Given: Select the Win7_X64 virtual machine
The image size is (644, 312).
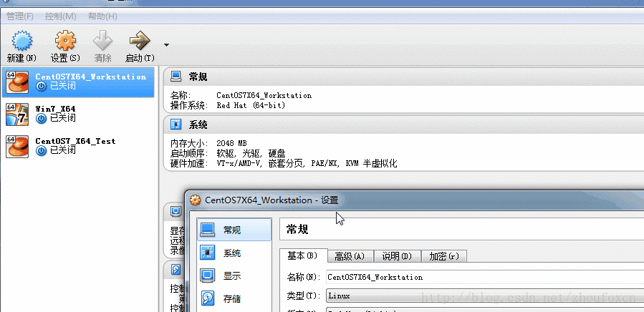Looking at the screenshot, I should (x=79, y=114).
